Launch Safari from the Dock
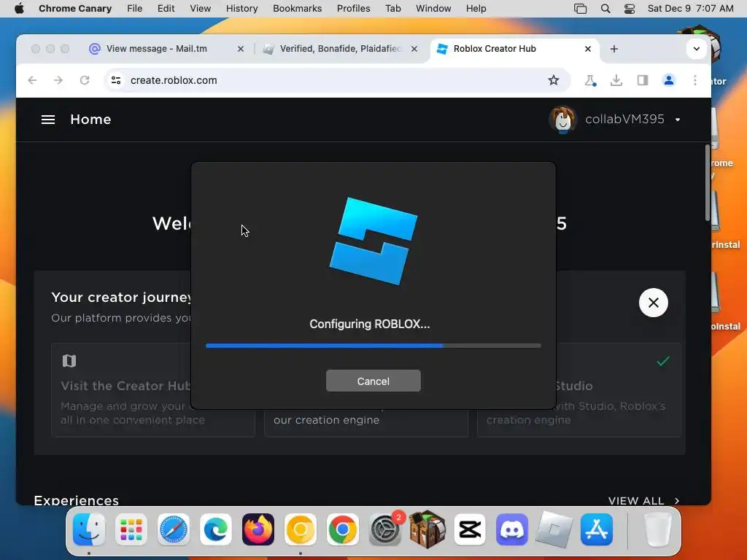This screenshot has height=560, width=747. point(173,529)
